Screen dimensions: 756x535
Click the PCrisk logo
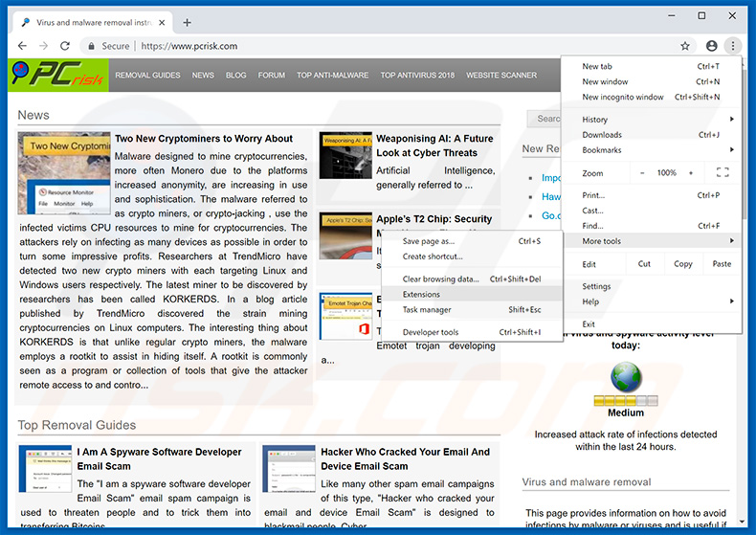[58, 76]
